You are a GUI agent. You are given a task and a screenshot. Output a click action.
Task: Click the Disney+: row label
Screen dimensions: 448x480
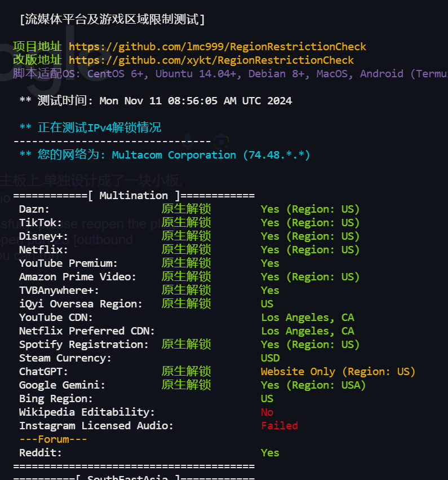click(x=43, y=236)
